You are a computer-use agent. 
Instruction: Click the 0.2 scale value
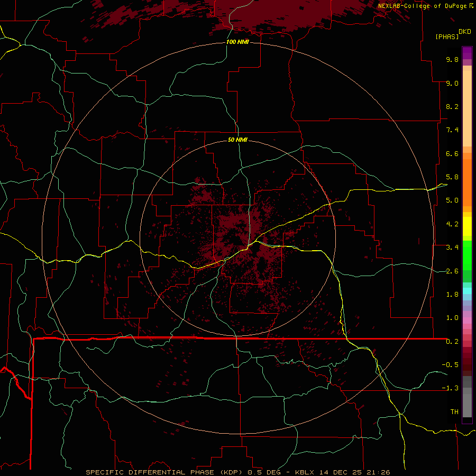[x=452, y=342]
